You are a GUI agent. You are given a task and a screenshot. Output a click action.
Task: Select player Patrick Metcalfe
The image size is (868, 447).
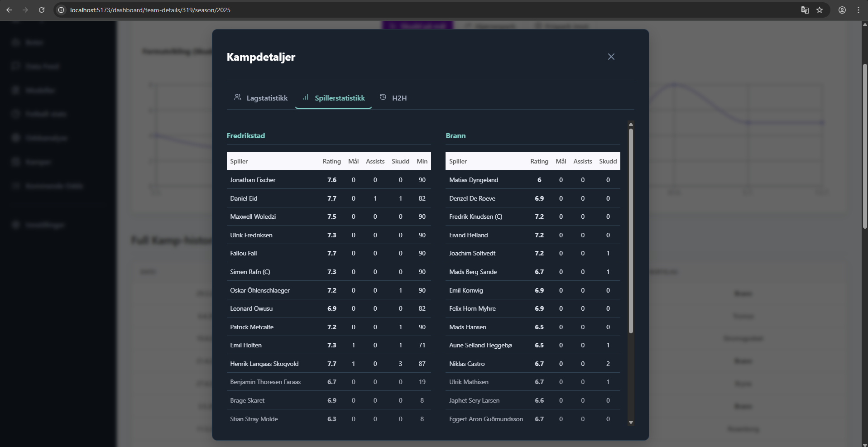point(252,327)
